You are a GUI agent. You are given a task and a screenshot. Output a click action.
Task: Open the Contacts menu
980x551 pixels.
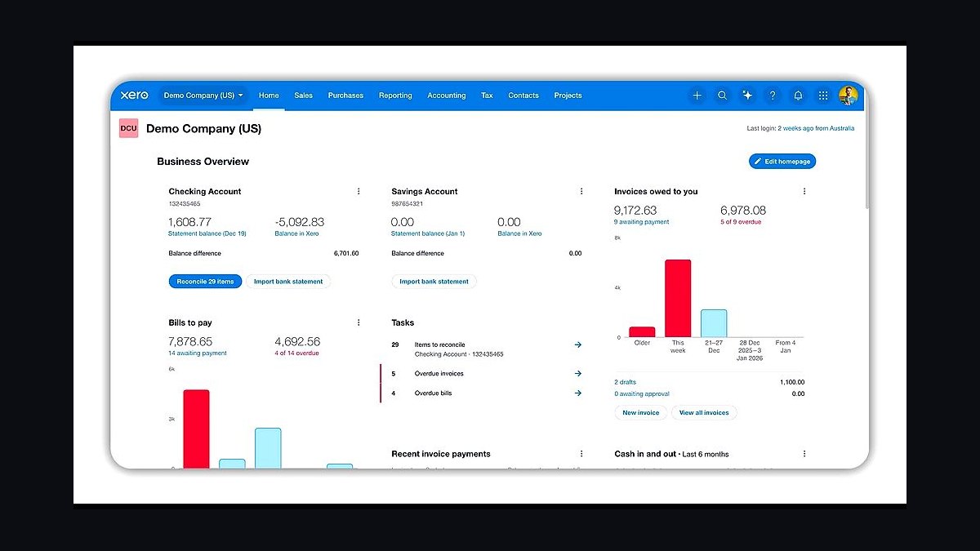coord(523,96)
